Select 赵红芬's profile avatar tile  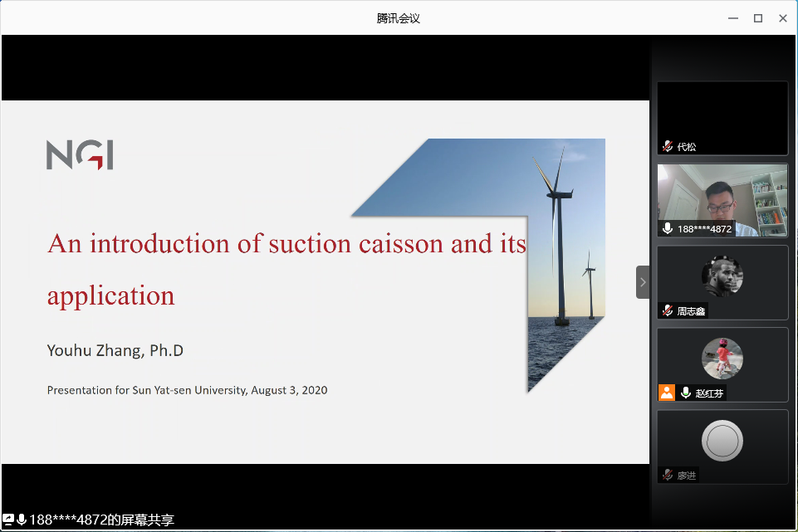coord(722,358)
